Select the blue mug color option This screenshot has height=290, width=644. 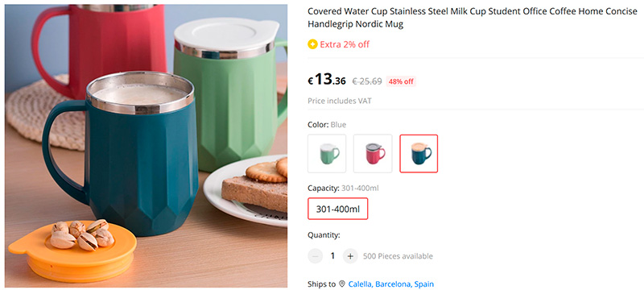point(419,154)
